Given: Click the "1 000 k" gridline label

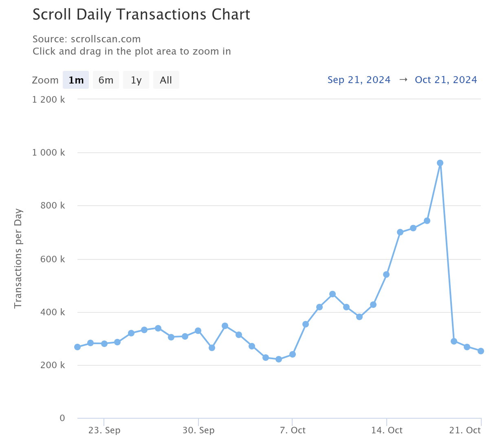Looking at the screenshot, I should tap(48, 152).
